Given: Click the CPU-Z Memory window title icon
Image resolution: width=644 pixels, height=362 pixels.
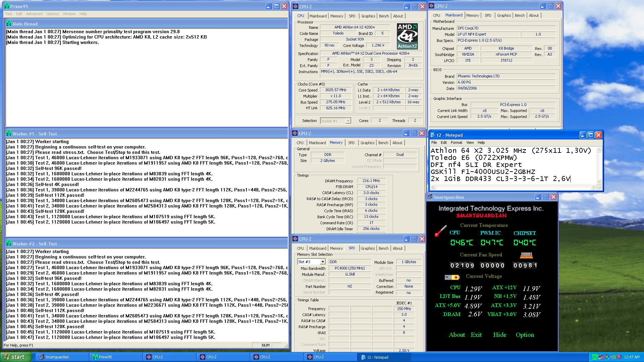Looking at the screenshot, I should [295, 133].
